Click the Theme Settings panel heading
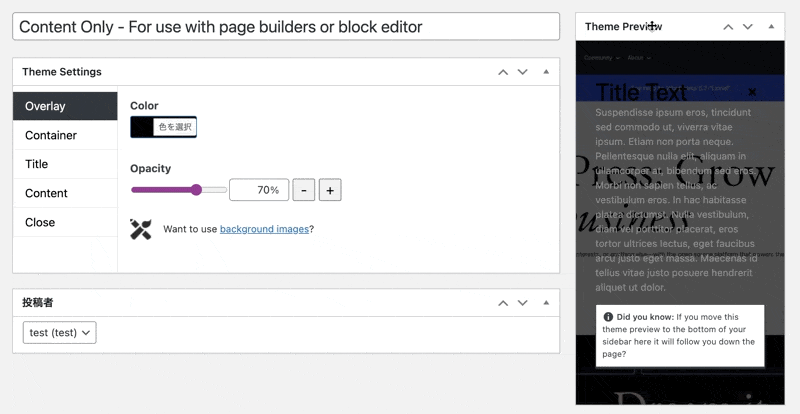Screen dimensions: 800x414 click(62, 72)
